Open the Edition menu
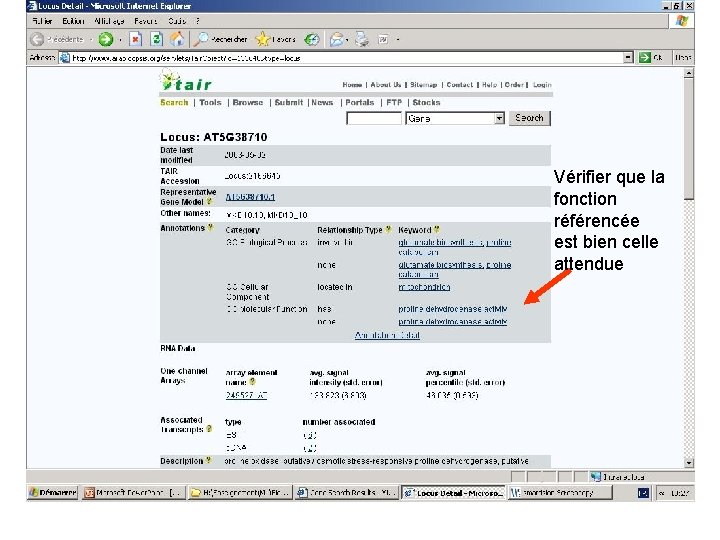 point(73,21)
